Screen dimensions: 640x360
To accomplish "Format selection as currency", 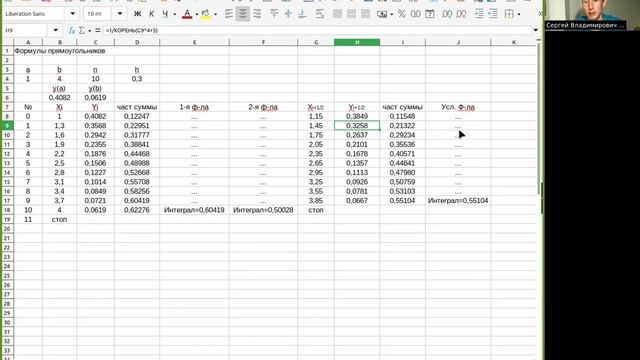I will (382, 14).
